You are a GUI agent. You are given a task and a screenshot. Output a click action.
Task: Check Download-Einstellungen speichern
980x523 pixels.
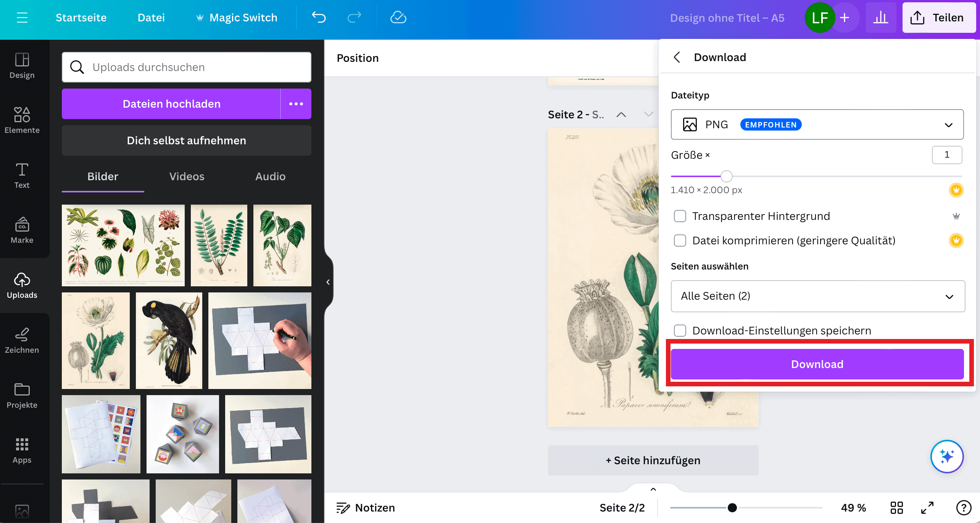point(680,331)
